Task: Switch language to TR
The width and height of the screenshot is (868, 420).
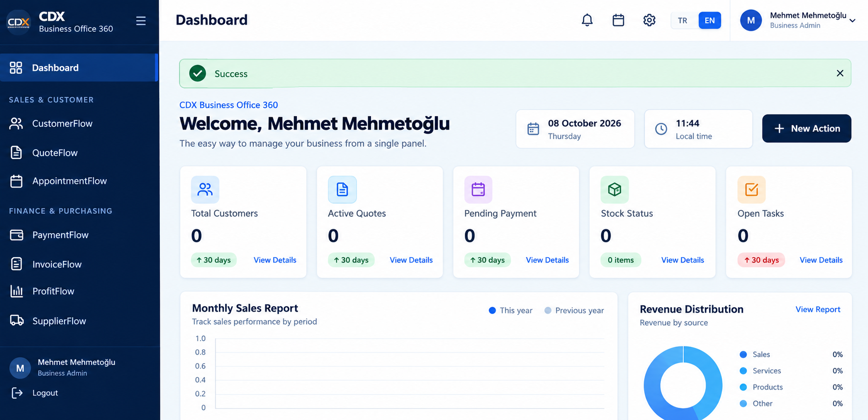Action: (x=682, y=20)
